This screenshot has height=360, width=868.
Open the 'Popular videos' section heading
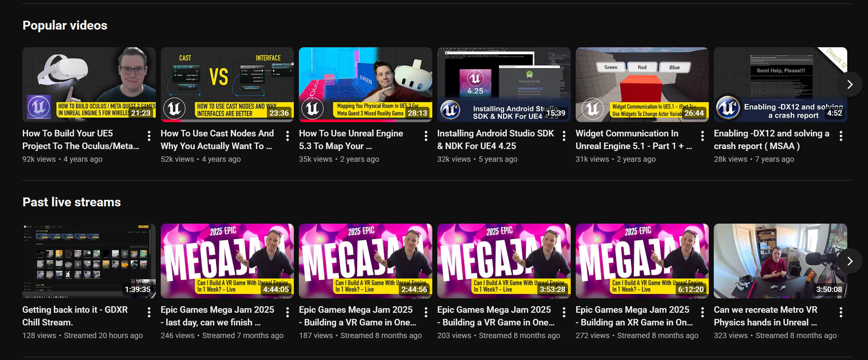click(65, 25)
